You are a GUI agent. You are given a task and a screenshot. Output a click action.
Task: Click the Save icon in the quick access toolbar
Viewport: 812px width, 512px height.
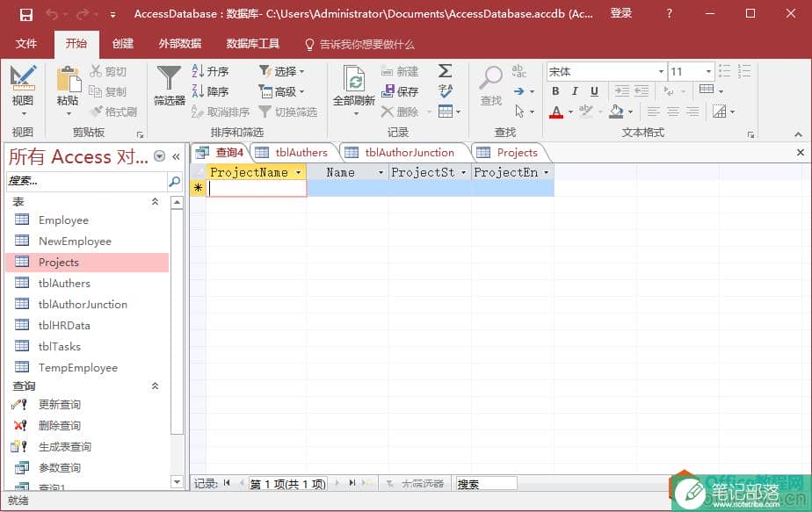point(25,15)
